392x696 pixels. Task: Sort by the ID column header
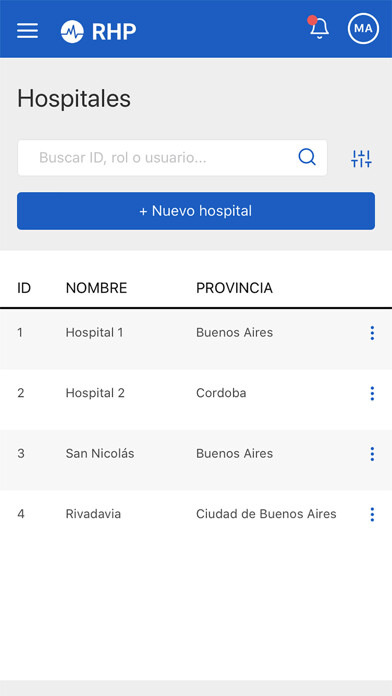pos(24,288)
